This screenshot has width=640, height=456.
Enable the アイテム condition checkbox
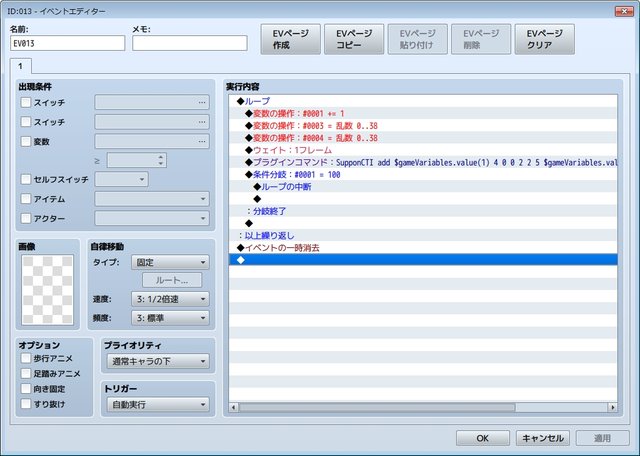26,199
